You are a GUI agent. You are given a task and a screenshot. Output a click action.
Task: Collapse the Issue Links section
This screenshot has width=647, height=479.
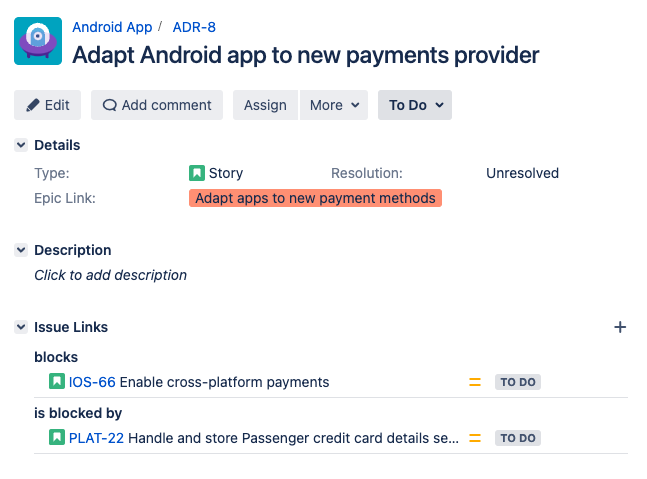point(21,327)
